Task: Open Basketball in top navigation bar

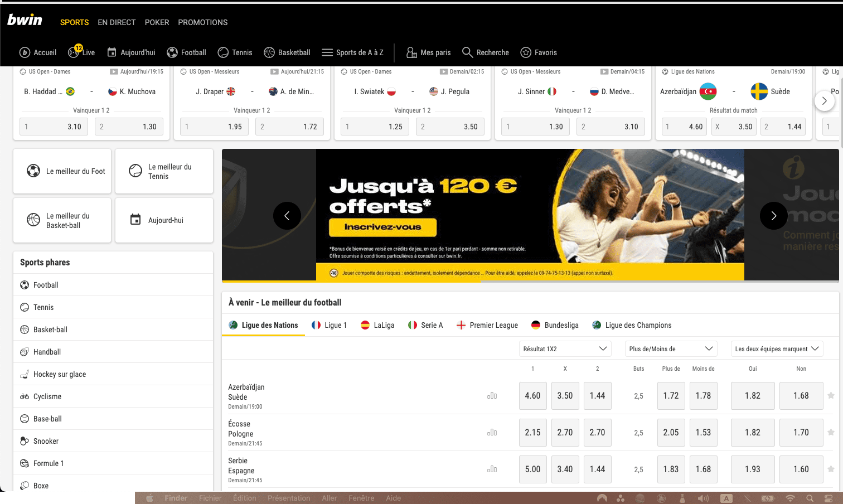Action: 287,52
